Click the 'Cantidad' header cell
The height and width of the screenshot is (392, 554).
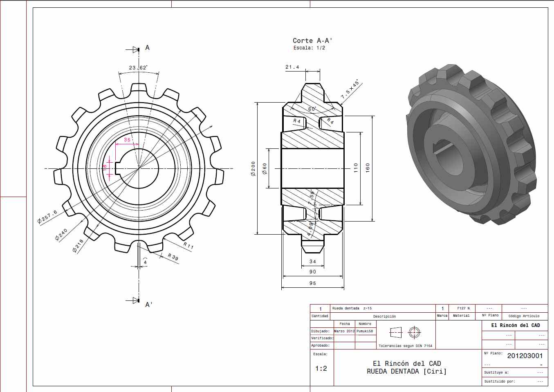320,316
